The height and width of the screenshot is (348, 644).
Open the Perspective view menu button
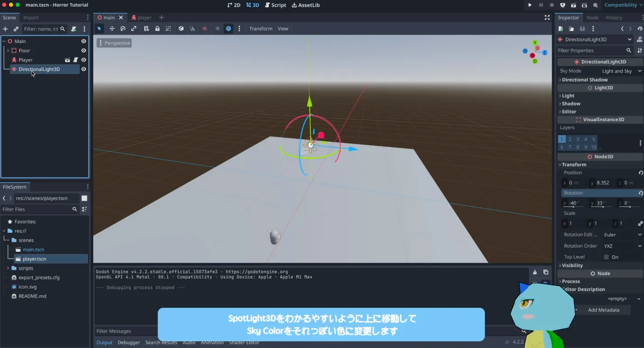[114, 43]
